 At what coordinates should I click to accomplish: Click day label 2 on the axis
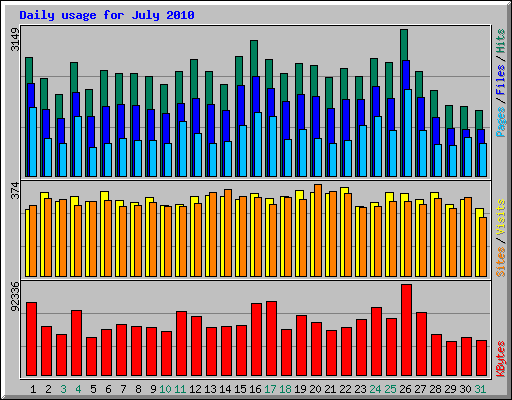click(48, 389)
